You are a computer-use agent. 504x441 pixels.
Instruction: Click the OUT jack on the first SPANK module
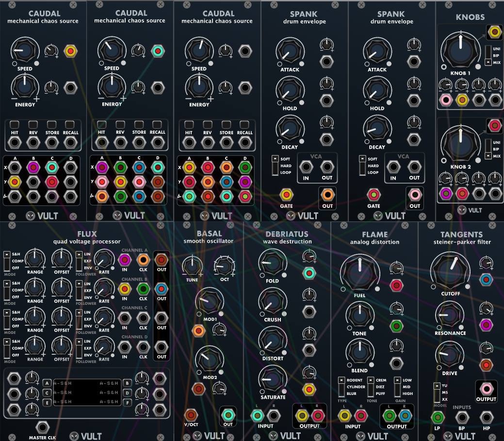coord(327,195)
